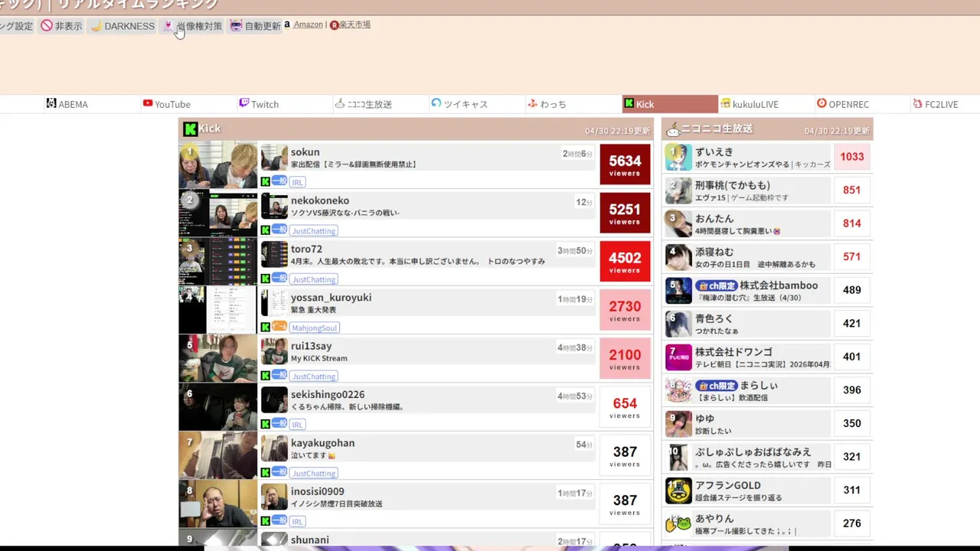Click inosisi0909's avatar icon
Viewport: 980px width, 551px height.
pyautogui.click(x=274, y=497)
